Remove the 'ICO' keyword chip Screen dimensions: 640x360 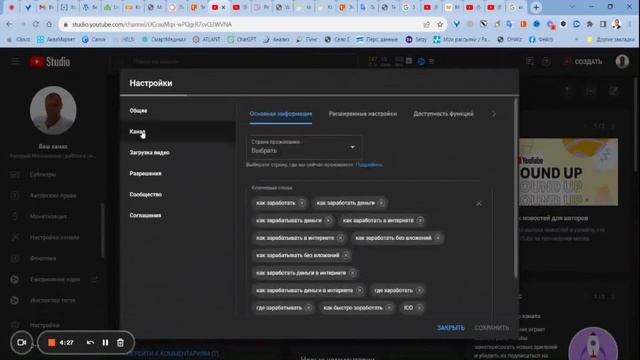click(420, 308)
